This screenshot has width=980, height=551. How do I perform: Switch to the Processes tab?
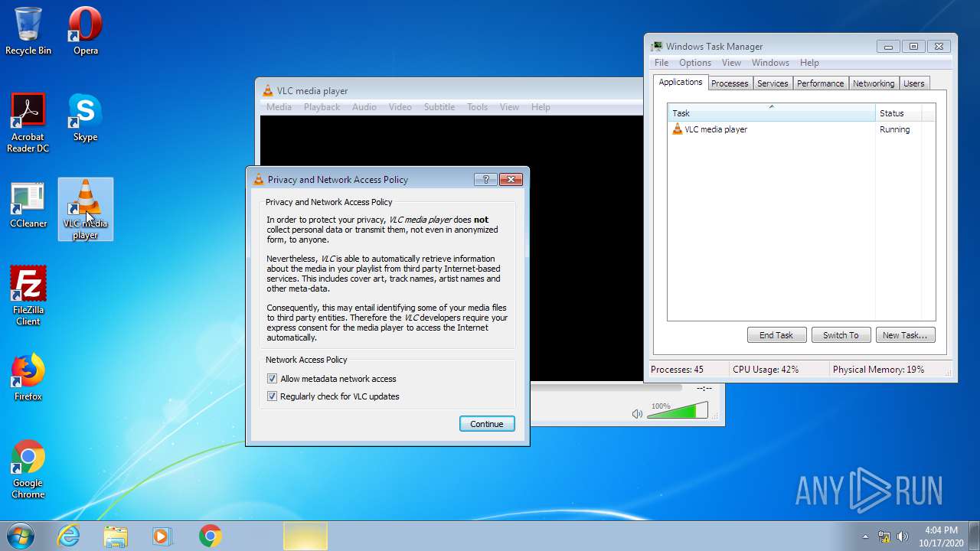pyautogui.click(x=730, y=83)
